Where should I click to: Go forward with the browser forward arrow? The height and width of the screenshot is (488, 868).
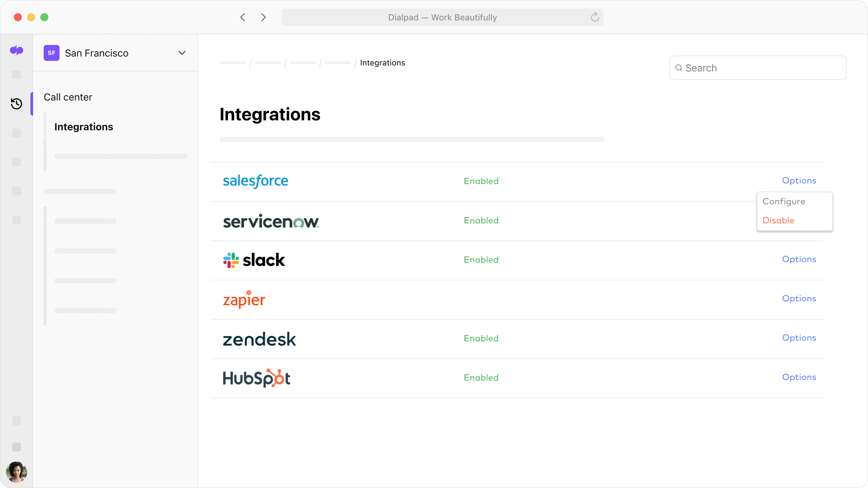click(264, 17)
